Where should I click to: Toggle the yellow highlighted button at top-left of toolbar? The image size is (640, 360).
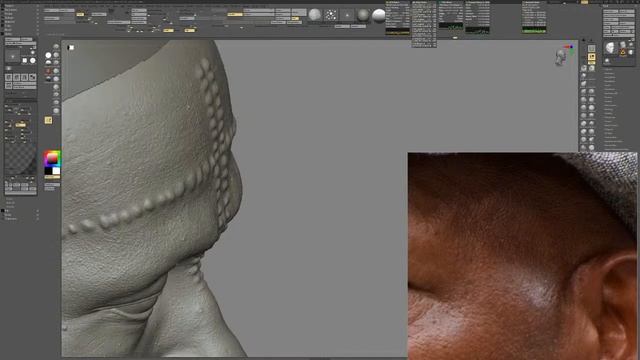(x=80, y=14)
